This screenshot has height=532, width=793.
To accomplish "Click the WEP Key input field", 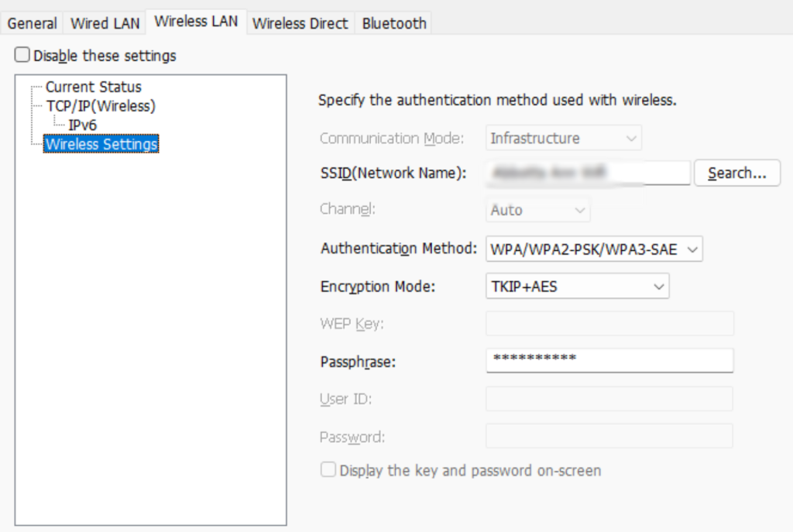I will click(x=609, y=324).
